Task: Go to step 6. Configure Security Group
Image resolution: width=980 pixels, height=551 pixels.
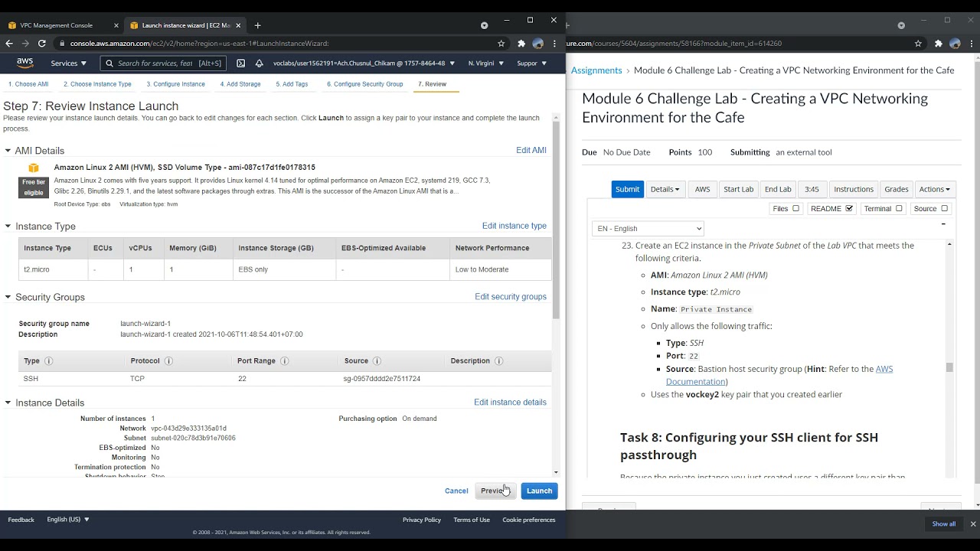Action: (365, 84)
